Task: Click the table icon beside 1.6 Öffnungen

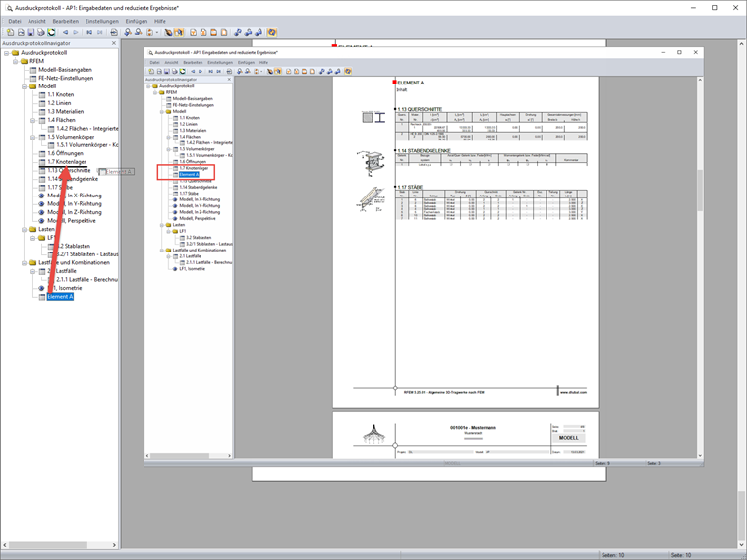Action: (42, 154)
